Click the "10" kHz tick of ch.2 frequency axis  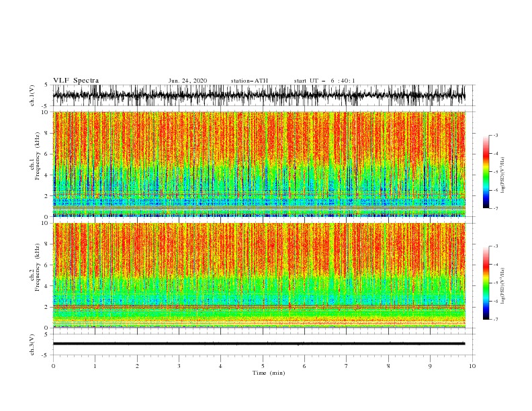[x=45, y=223]
